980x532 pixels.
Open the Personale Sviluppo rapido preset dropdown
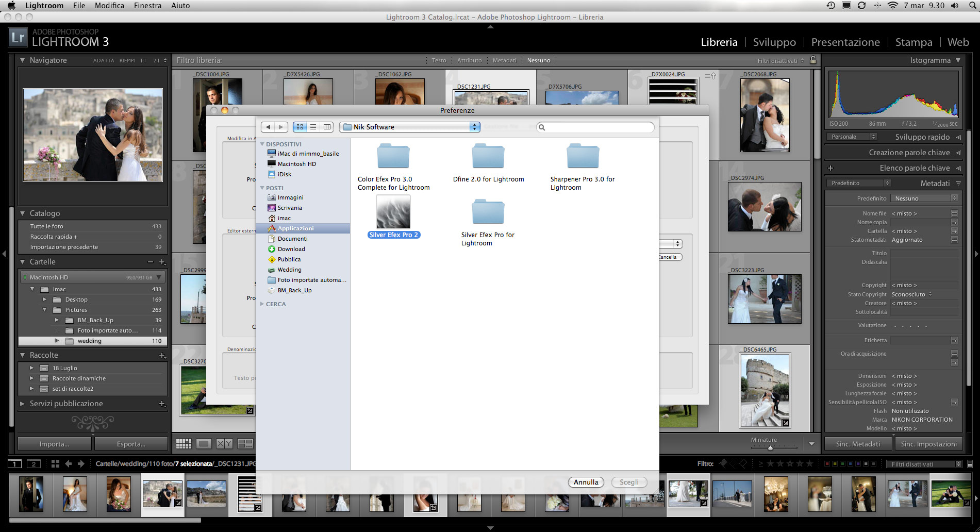pos(851,137)
